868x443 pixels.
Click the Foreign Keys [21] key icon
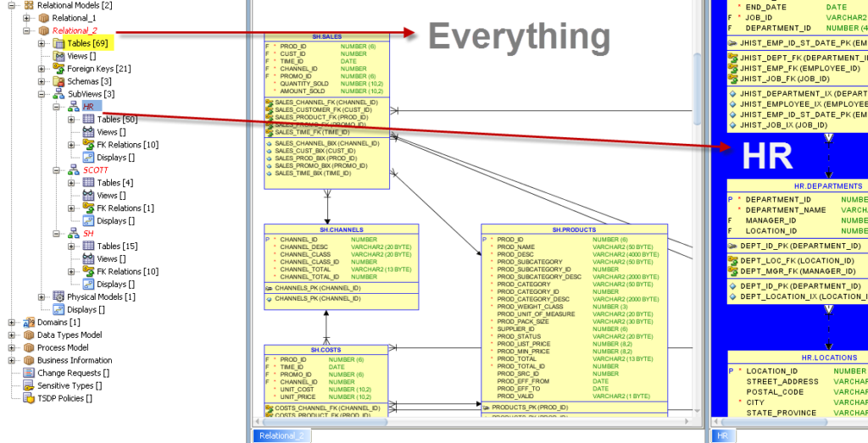pos(58,69)
